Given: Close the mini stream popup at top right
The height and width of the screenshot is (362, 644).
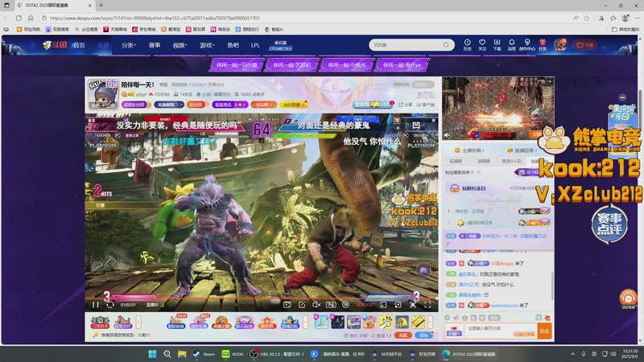Looking at the screenshot, I should pos(550,81).
